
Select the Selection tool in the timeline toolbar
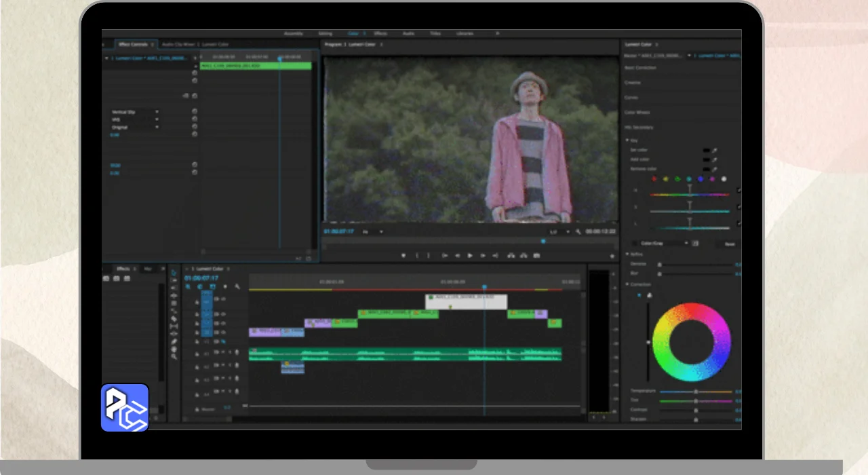174,273
